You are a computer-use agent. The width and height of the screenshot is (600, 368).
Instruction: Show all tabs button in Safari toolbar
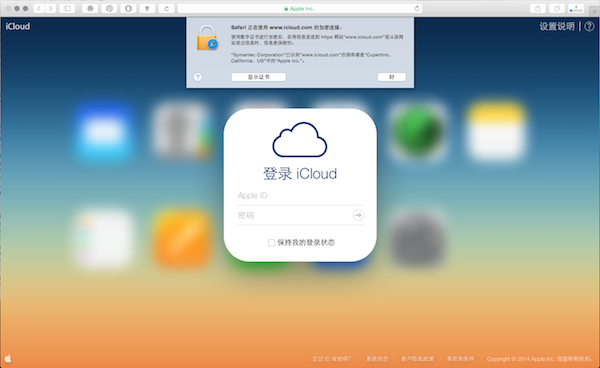coord(557,8)
